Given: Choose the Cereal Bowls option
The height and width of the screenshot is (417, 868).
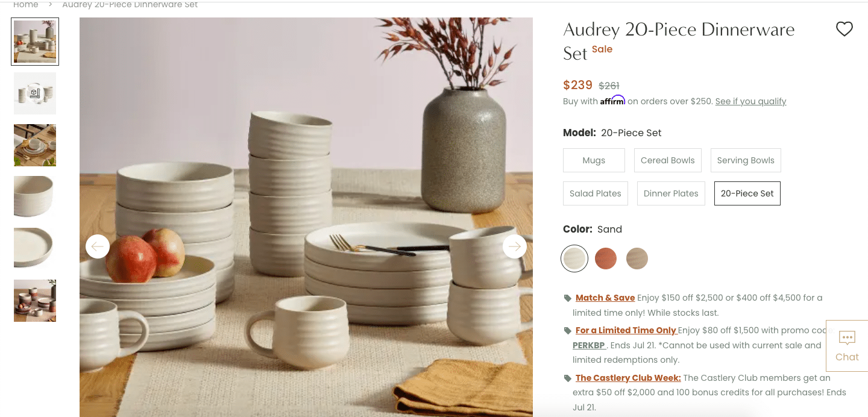Looking at the screenshot, I should point(667,160).
